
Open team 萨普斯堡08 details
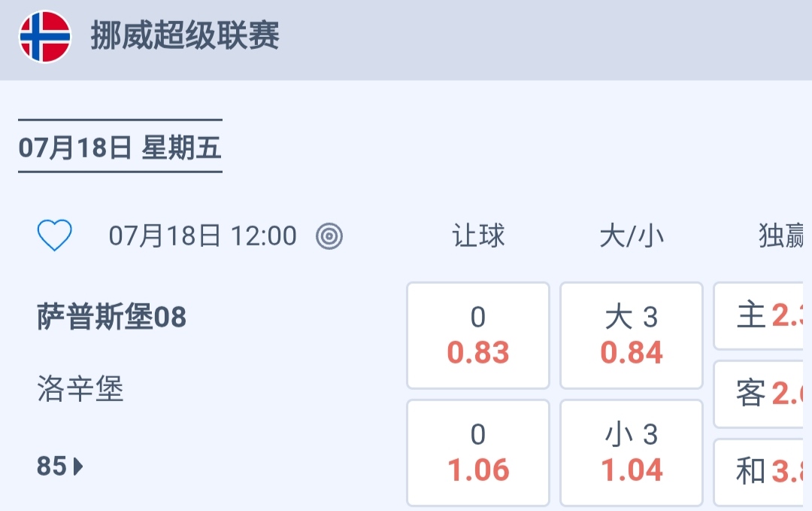[111, 318]
